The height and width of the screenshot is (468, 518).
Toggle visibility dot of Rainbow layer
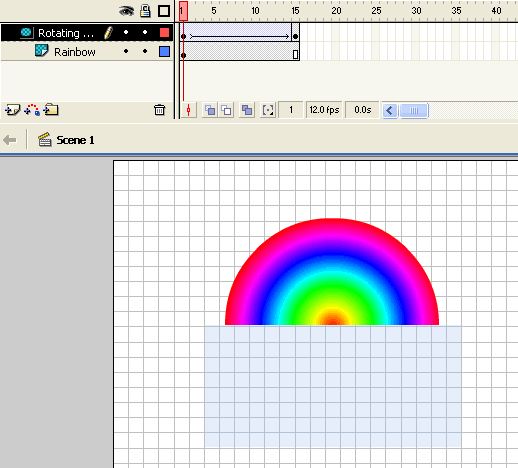(126, 51)
